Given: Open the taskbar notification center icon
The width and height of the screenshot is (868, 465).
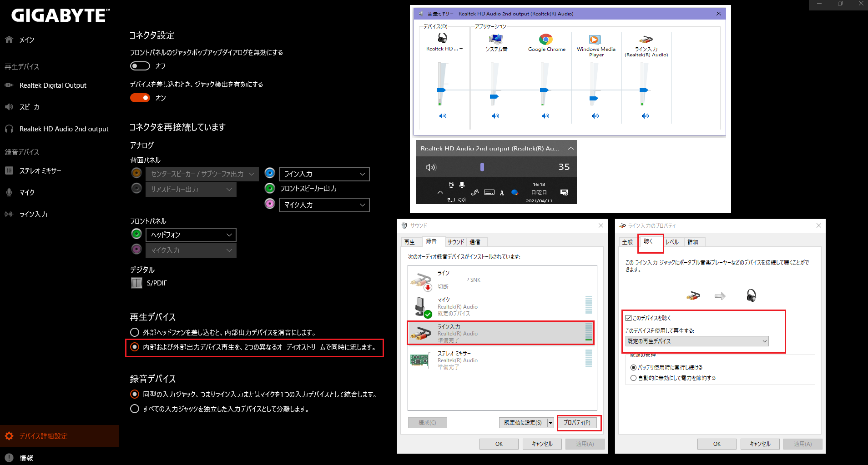Looking at the screenshot, I should click(564, 193).
